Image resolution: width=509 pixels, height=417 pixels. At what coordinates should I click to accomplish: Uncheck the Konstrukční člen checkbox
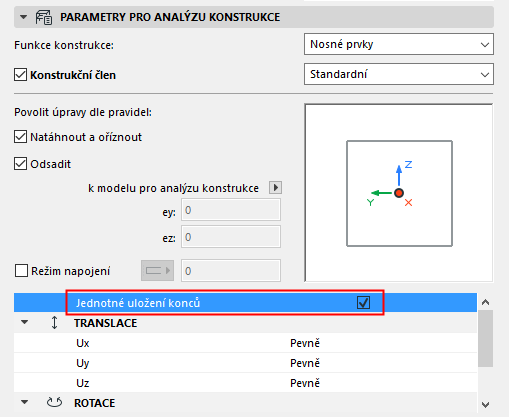[20, 75]
